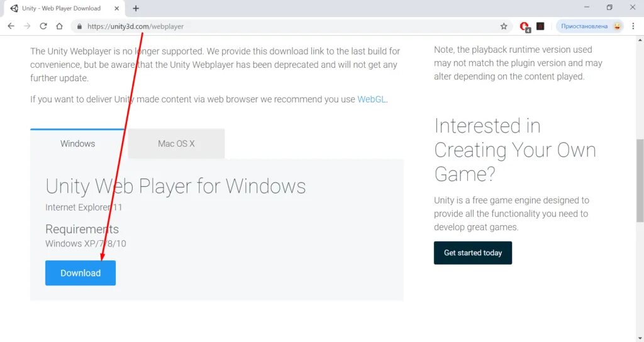
Task: Follow the WebGL link
Action: click(371, 99)
